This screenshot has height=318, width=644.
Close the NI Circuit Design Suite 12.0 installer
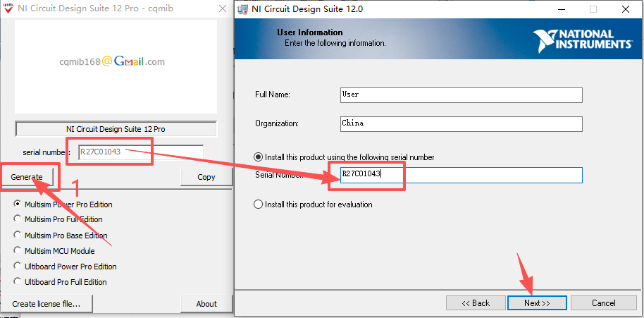625,10
